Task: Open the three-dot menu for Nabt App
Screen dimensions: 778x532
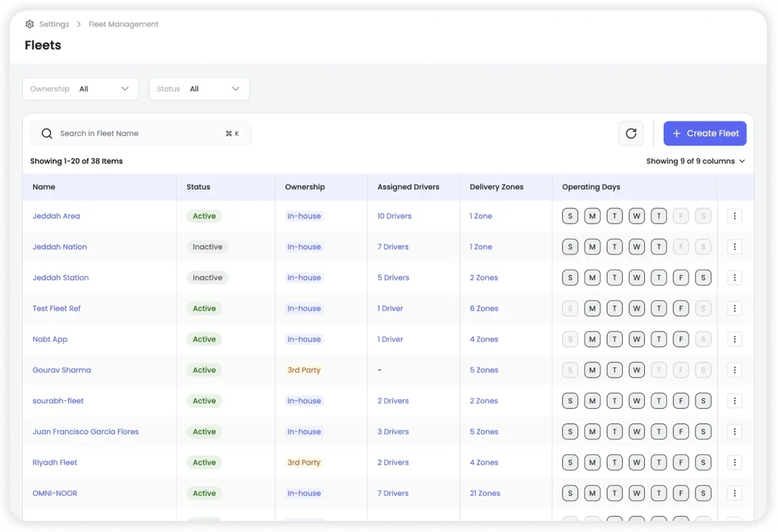Action: [x=734, y=339]
